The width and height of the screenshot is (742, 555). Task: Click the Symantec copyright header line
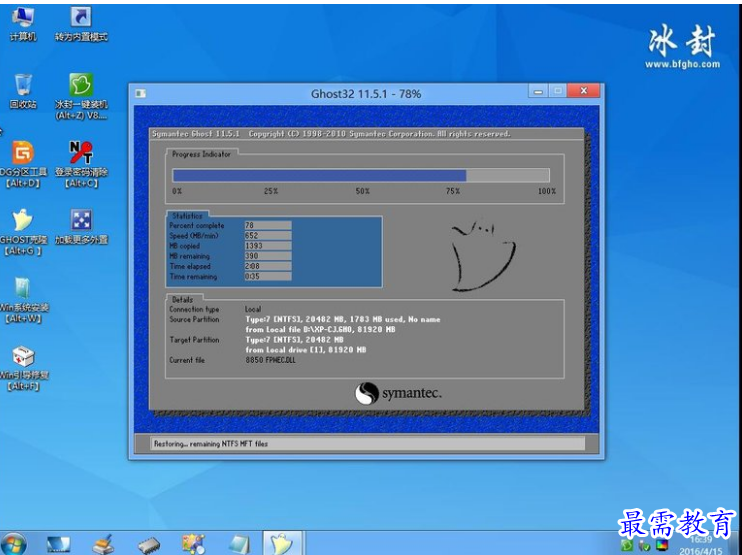[x=331, y=134]
